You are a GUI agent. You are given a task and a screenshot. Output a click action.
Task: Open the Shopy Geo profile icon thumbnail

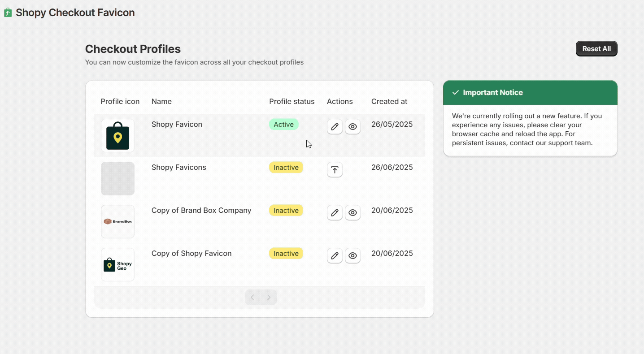(117, 264)
